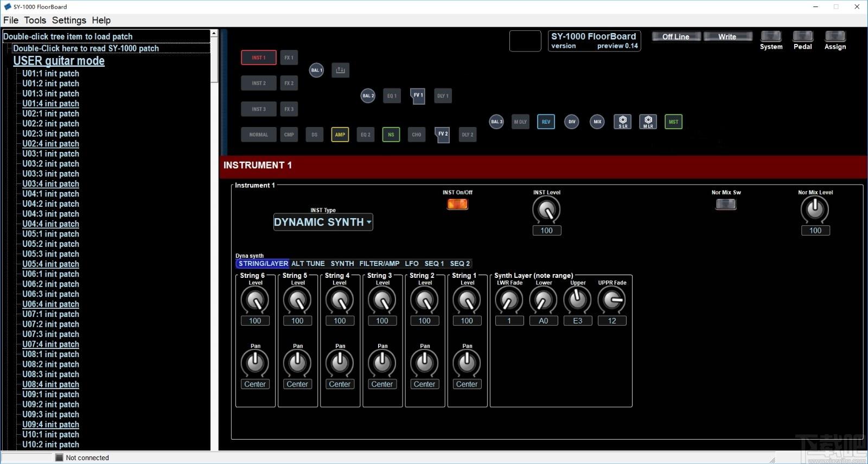868x464 pixels.
Task: Switch to the SYNTH tab
Action: (x=342, y=263)
